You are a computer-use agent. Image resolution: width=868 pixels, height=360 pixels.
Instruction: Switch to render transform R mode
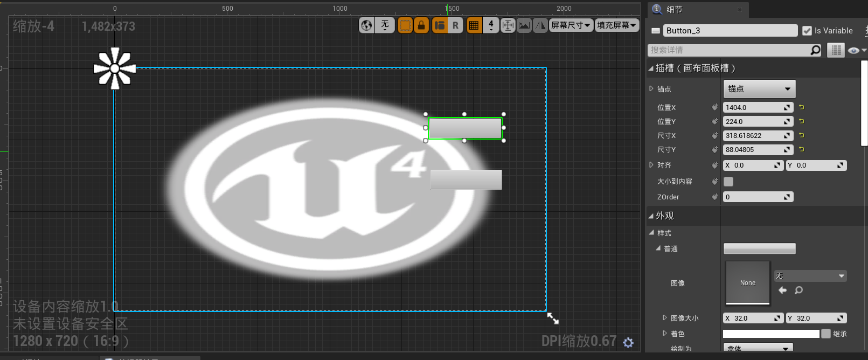coord(455,25)
